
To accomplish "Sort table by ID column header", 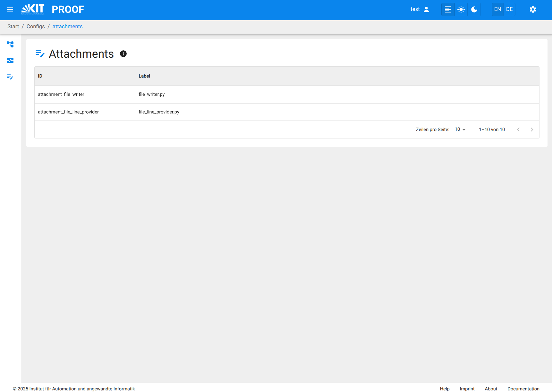I will coord(40,76).
